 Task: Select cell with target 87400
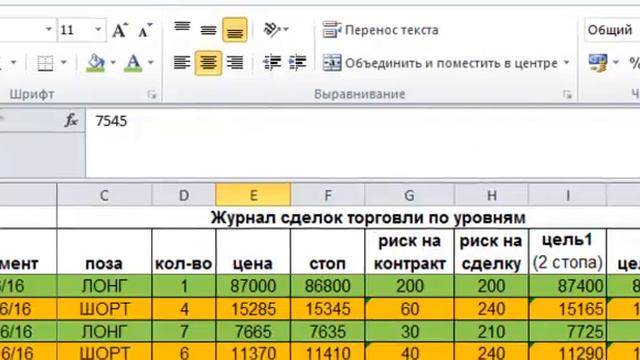tap(568, 286)
